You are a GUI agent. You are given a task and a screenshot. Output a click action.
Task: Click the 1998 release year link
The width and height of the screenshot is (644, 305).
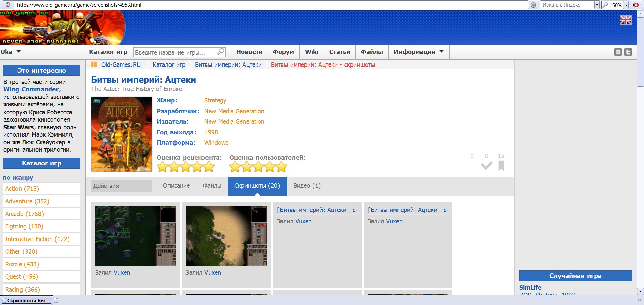click(211, 132)
